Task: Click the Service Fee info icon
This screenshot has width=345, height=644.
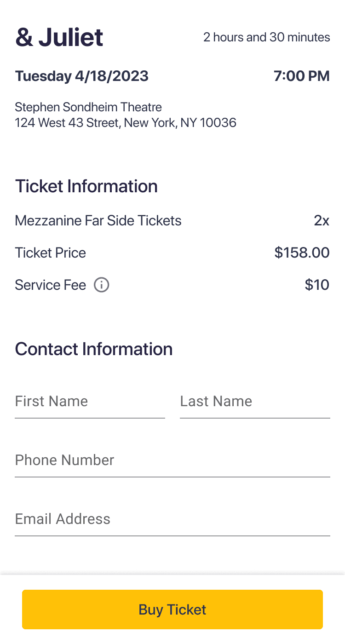Action: [101, 285]
